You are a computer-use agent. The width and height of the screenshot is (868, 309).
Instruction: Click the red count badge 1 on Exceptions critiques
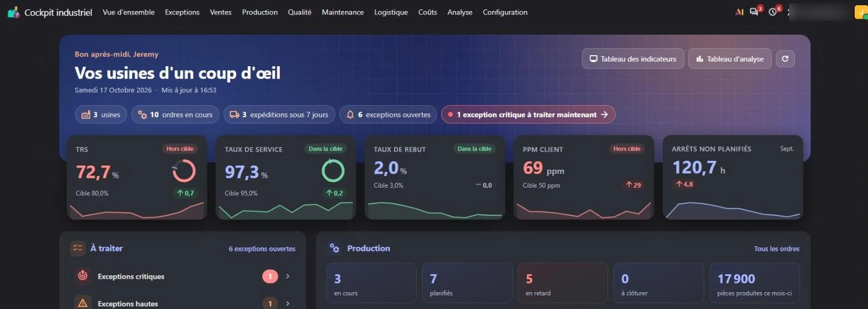click(270, 276)
